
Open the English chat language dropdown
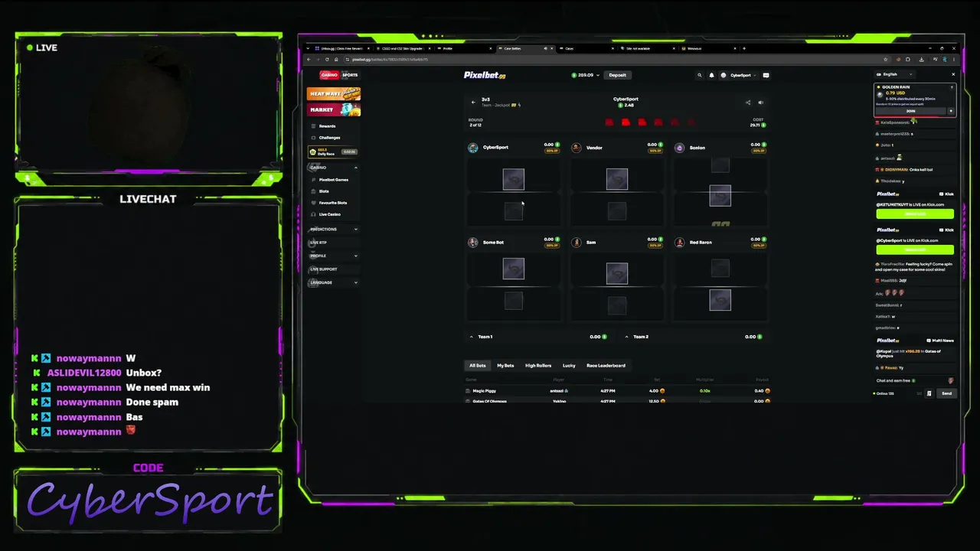point(894,74)
